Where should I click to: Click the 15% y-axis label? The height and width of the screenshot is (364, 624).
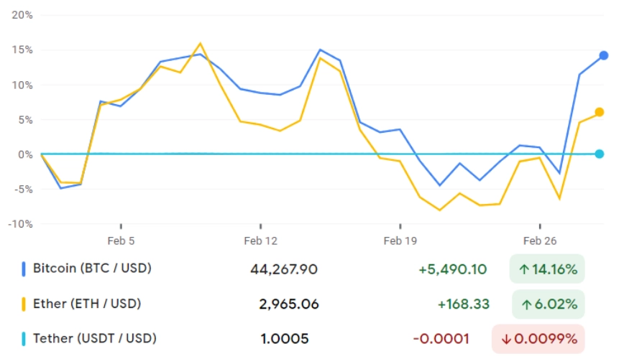tap(22, 50)
